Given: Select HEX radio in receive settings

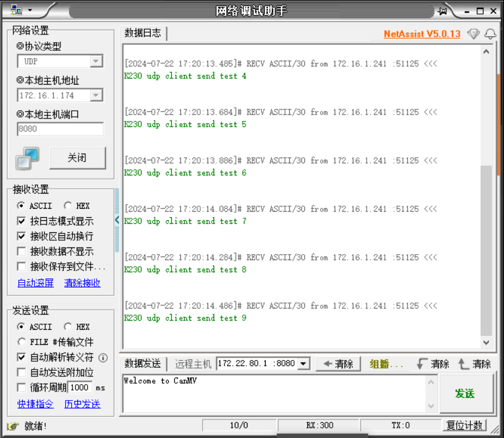Looking at the screenshot, I should pyautogui.click(x=67, y=206).
